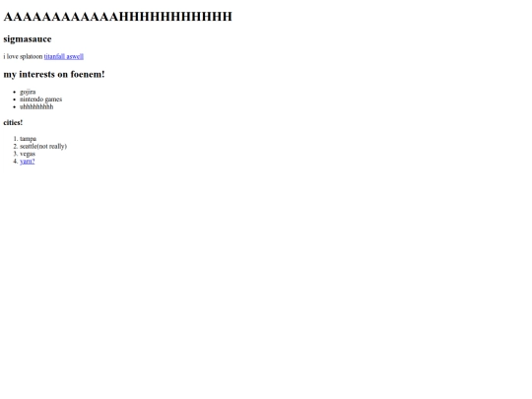Open the 'titanfall aswell' link
Image resolution: width=532 pixels, height=399 pixels.
point(64,57)
